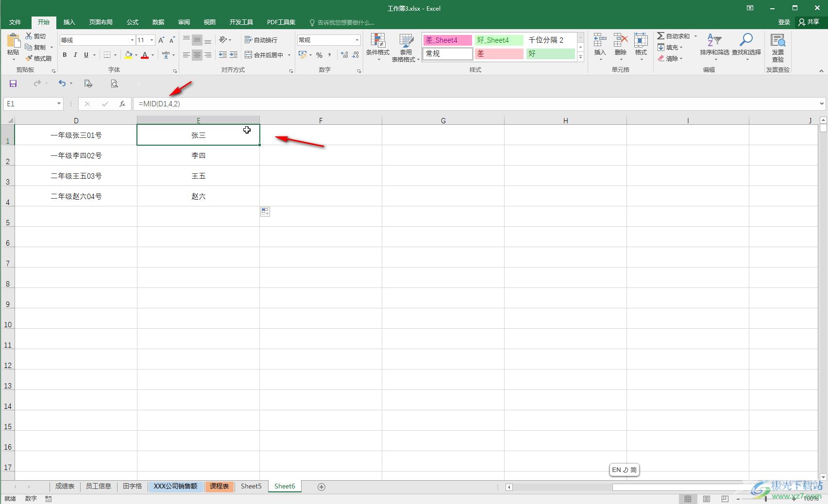Expand the formula bar
Image resolution: width=828 pixels, height=504 pixels.
[x=822, y=103]
